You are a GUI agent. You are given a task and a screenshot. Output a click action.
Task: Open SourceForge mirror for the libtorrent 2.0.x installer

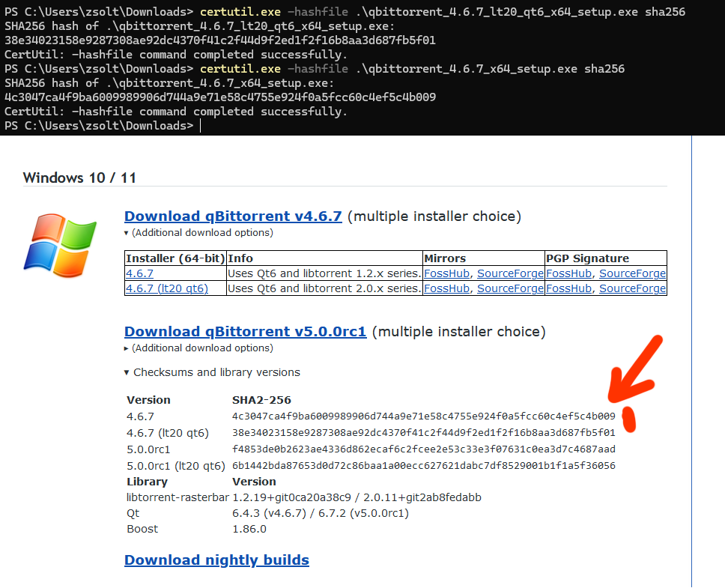511,288
